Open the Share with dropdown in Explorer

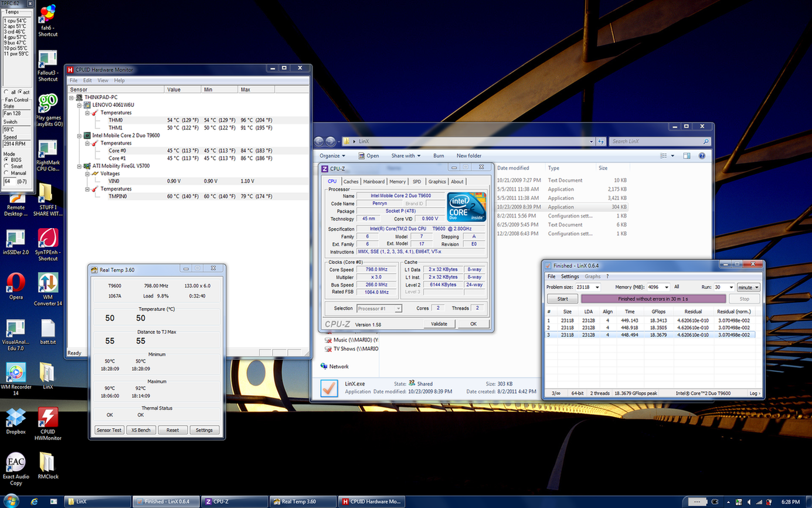pos(406,156)
